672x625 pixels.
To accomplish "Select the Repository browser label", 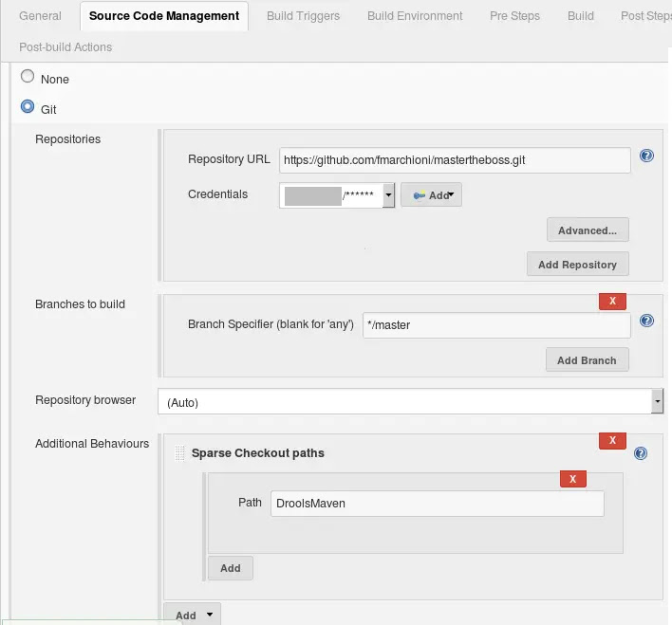I will (85, 399).
